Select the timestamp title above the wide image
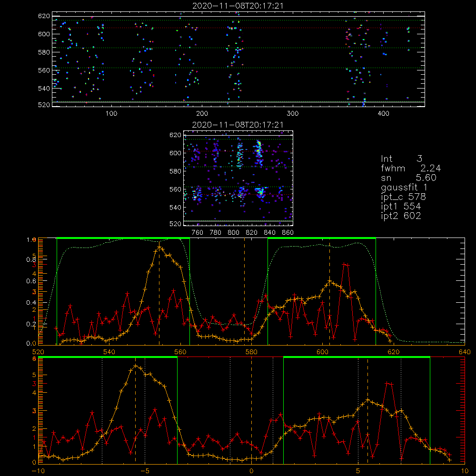 [238, 6]
